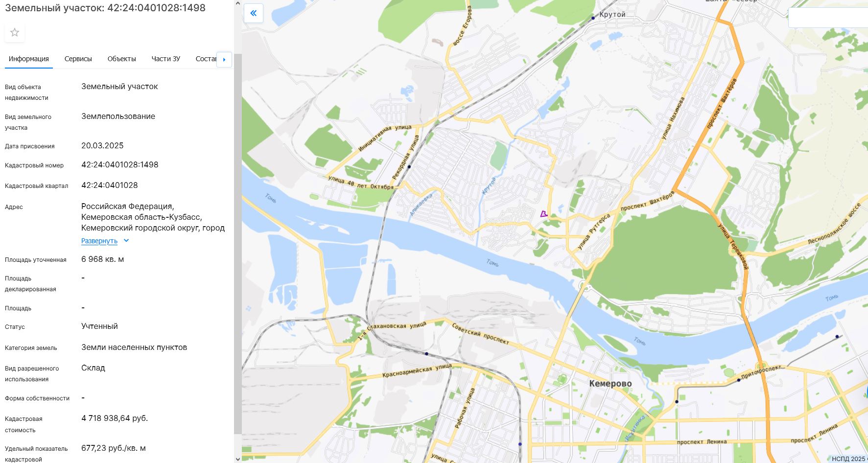Select the Информация tab
Screen dimensions: 868x463
click(29, 59)
